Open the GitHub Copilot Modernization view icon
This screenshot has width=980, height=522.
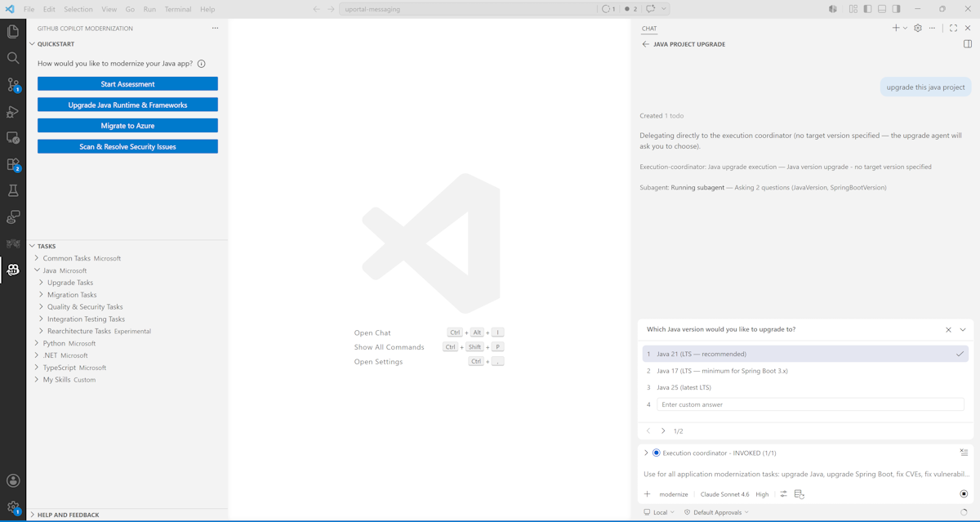13,270
